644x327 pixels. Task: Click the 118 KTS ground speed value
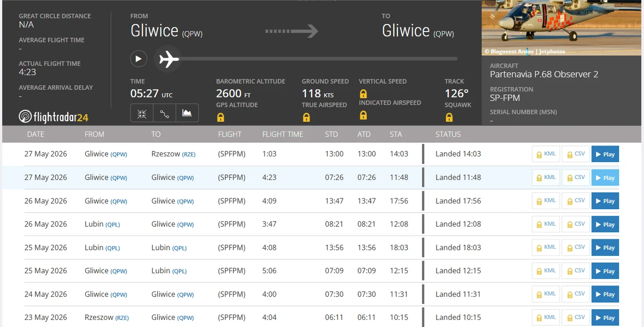click(x=318, y=94)
